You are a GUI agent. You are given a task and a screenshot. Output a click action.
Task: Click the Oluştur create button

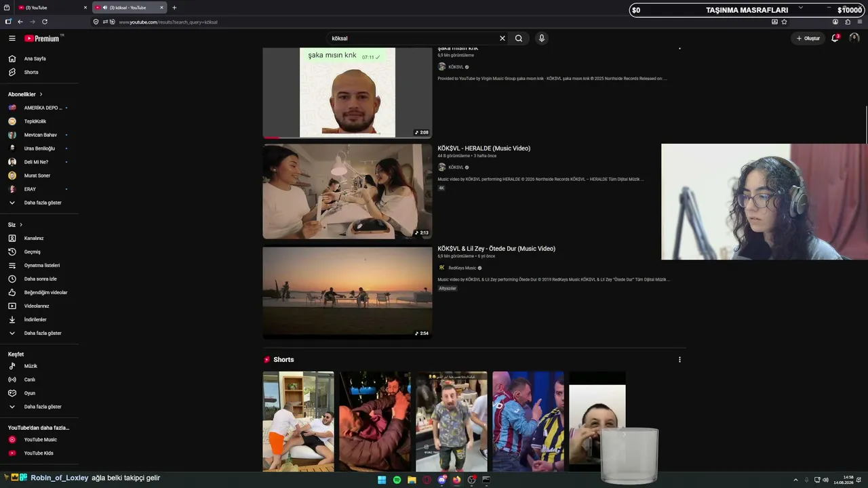[x=808, y=39]
